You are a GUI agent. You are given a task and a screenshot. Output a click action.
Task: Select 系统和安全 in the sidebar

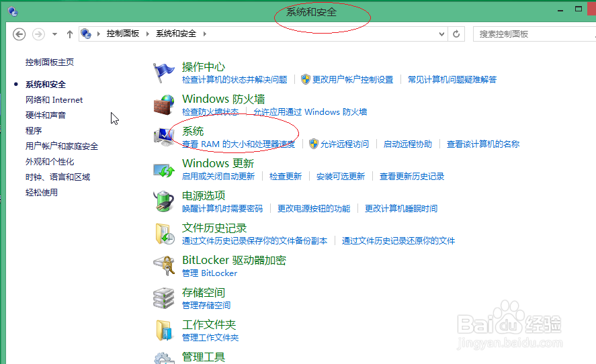tap(46, 85)
